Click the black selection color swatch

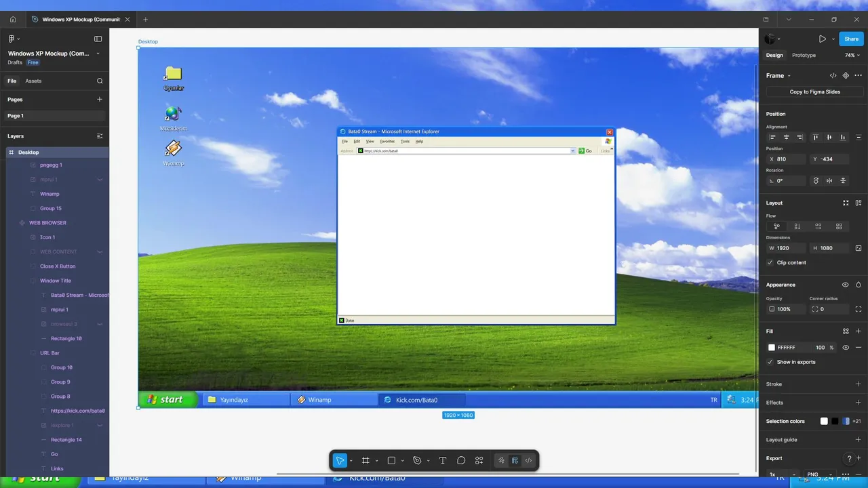pyautogui.click(x=835, y=421)
